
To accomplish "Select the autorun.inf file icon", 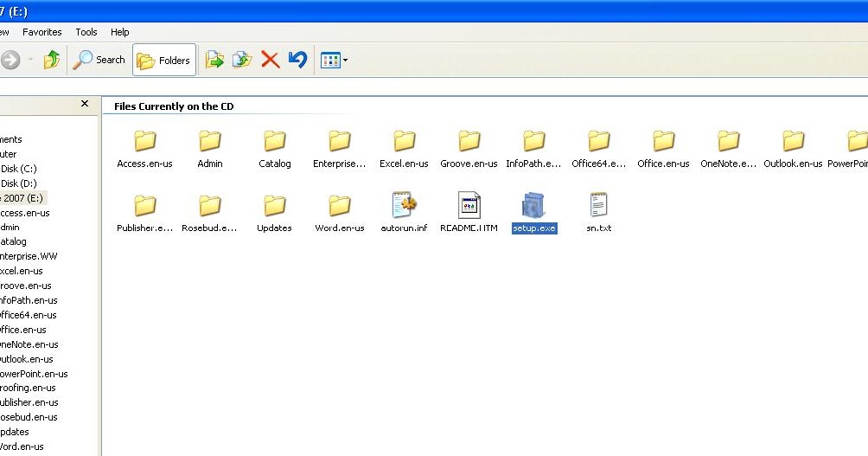I will [x=404, y=205].
